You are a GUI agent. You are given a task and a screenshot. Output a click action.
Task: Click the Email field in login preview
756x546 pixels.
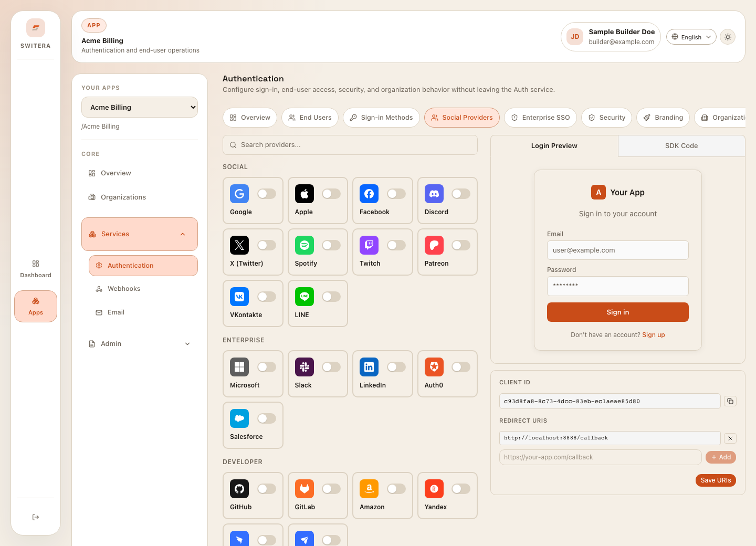click(x=618, y=250)
